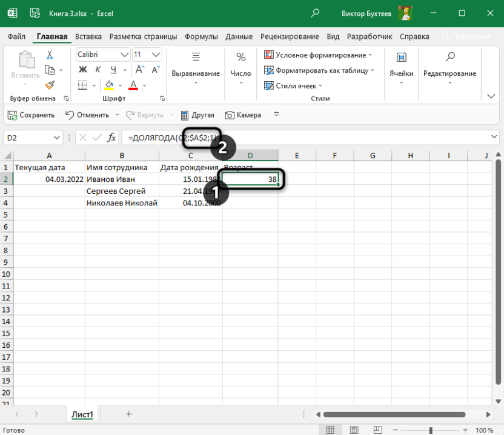Open the search magnifier in title bar
The image size is (504, 435).
click(x=315, y=13)
